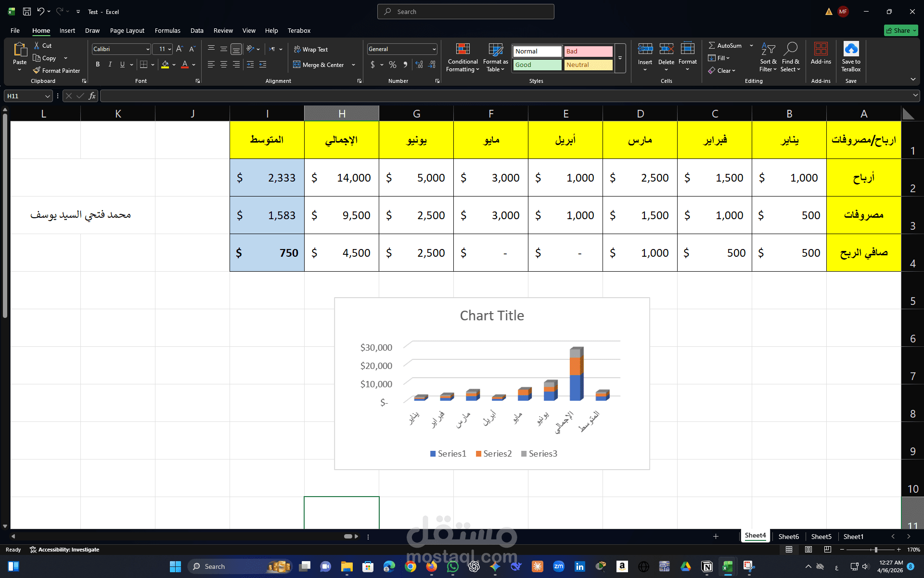Toggle Bold formatting

tap(98, 65)
